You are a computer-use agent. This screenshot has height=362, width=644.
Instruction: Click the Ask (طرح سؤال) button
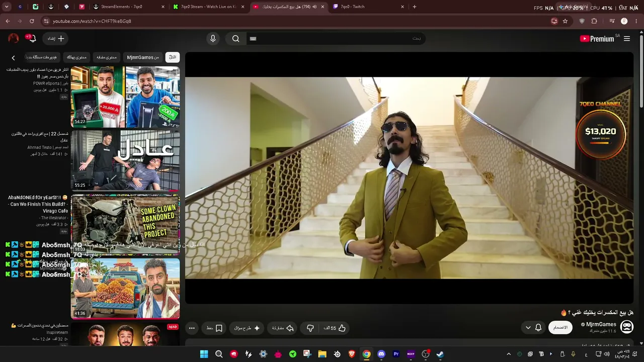[x=247, y=328]
